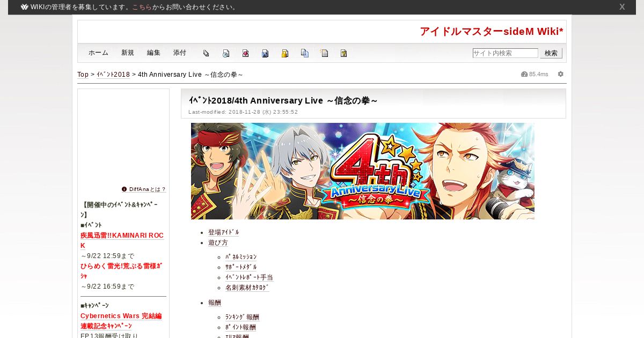644x338 pixels.
Task: Click the new page icon
Action: [324, 53]
